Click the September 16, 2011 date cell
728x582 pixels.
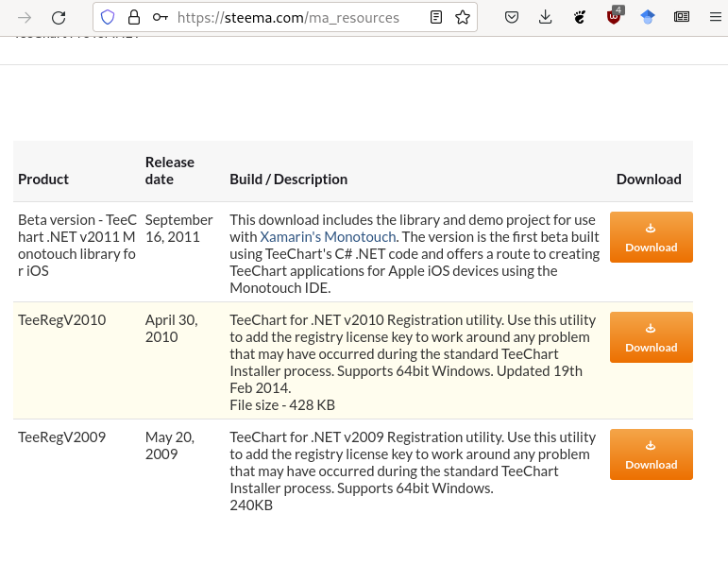coord(178,228)
